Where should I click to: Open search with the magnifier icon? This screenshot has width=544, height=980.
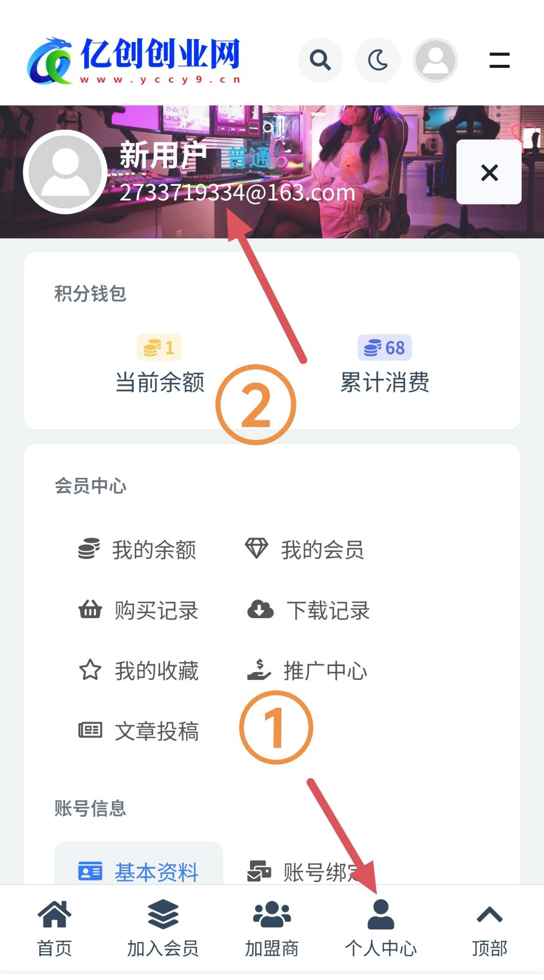(x=320, y=60)
